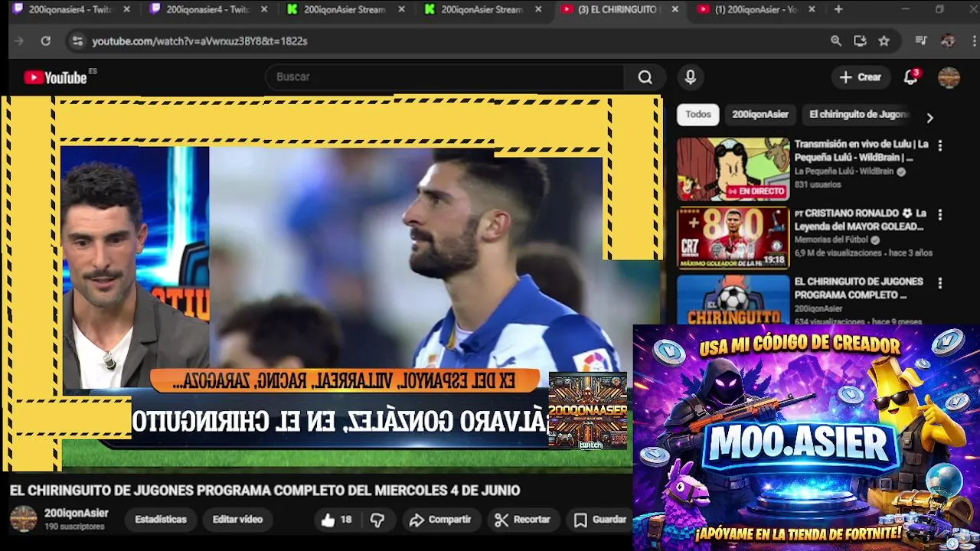Image resolution: width=980 pixels, height=551 pixels.
Task: Click the Compartir share button
Action: click(x=440, y=520)
